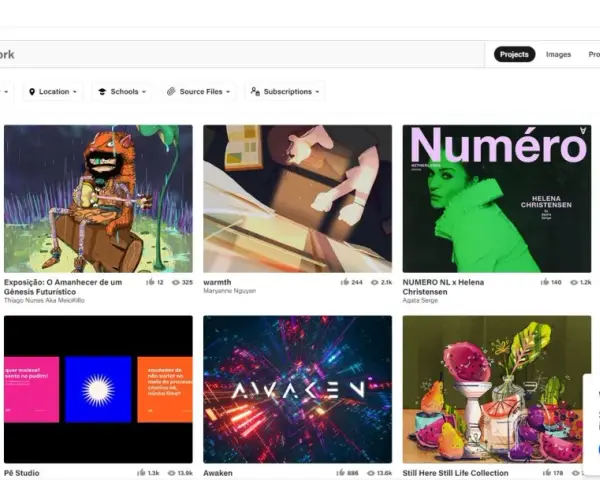
Task: Expand the Subscriptions filter
Action: coord(285,91)
